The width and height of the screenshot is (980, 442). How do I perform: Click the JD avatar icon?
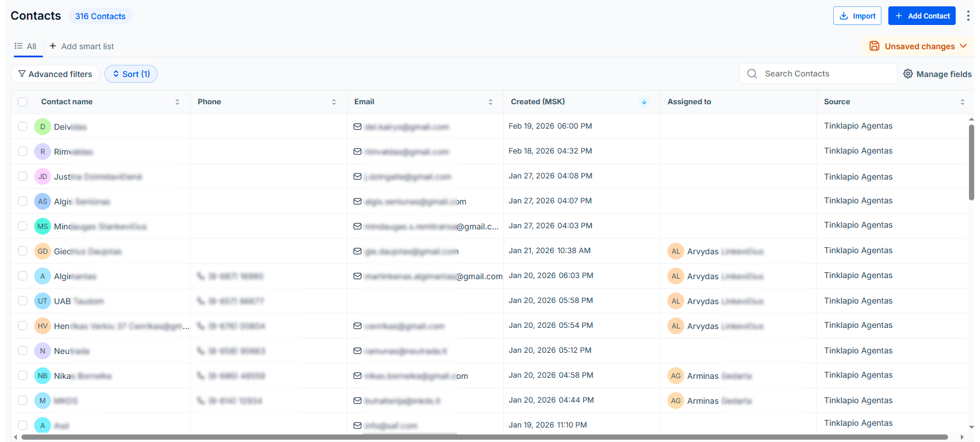click(42, 177)
